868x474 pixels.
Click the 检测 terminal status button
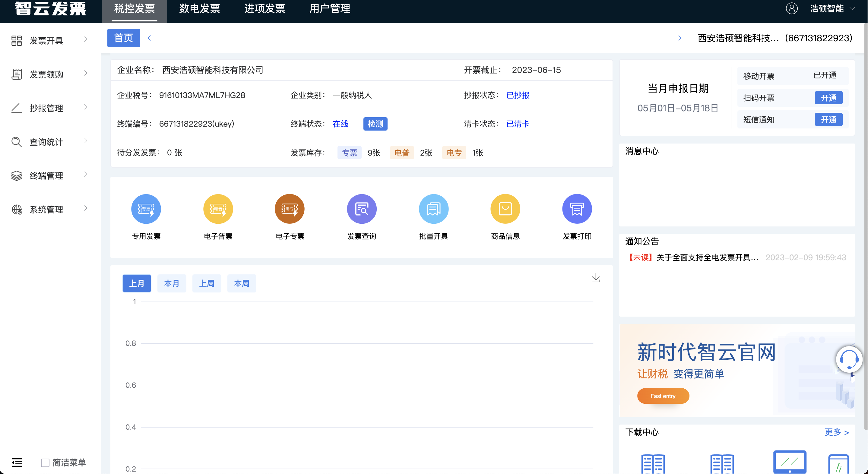tap(375, 124)
